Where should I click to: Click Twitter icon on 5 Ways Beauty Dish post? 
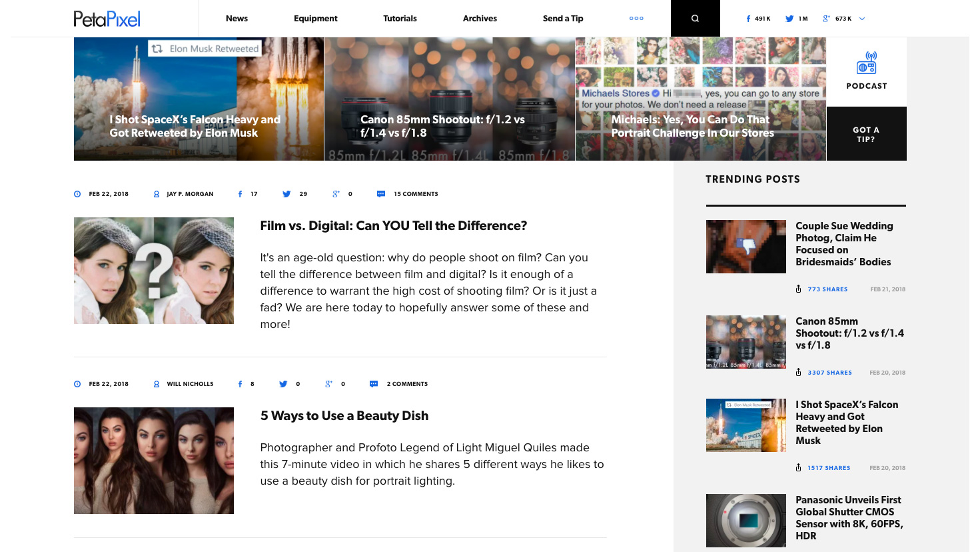tap(283, 384)
